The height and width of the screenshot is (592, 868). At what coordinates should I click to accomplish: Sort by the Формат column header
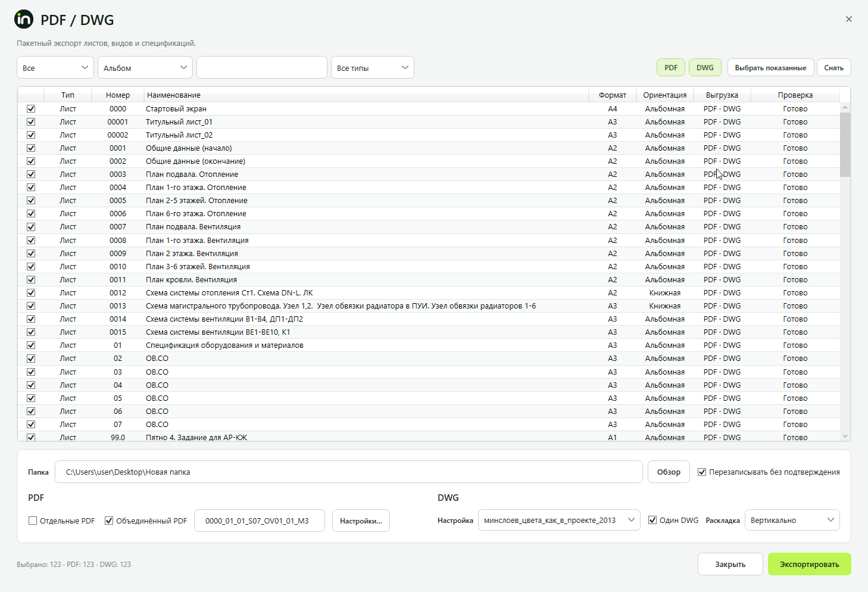[x=613, y=95]
